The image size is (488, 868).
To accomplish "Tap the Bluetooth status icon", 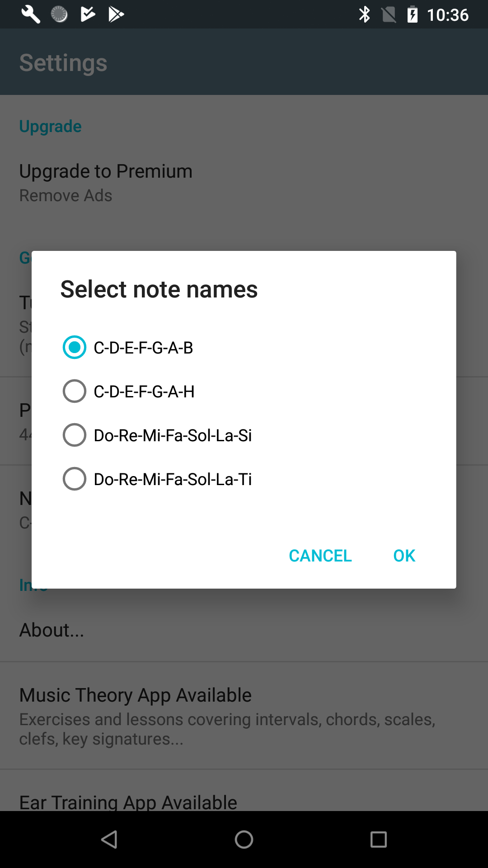I will 364,14.
